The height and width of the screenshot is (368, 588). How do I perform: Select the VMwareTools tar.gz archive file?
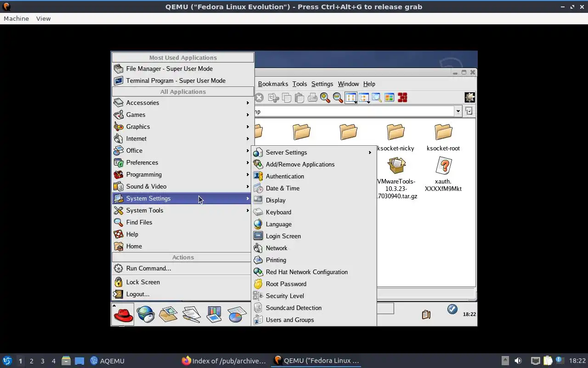click(396, 178)
